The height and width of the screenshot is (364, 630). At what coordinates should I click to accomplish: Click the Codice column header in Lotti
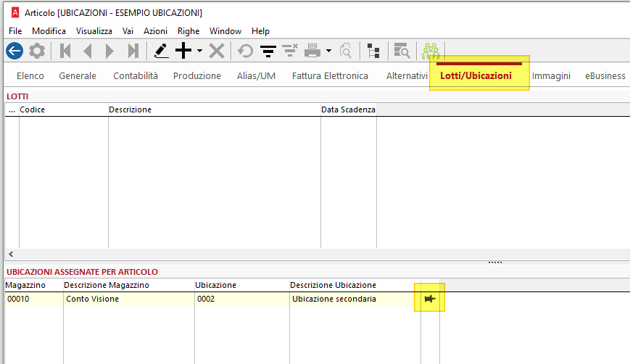point(64,109)
